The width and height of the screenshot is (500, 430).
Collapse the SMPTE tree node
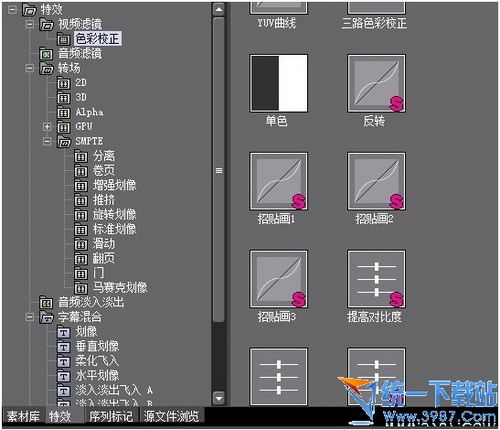pos(47,141)
